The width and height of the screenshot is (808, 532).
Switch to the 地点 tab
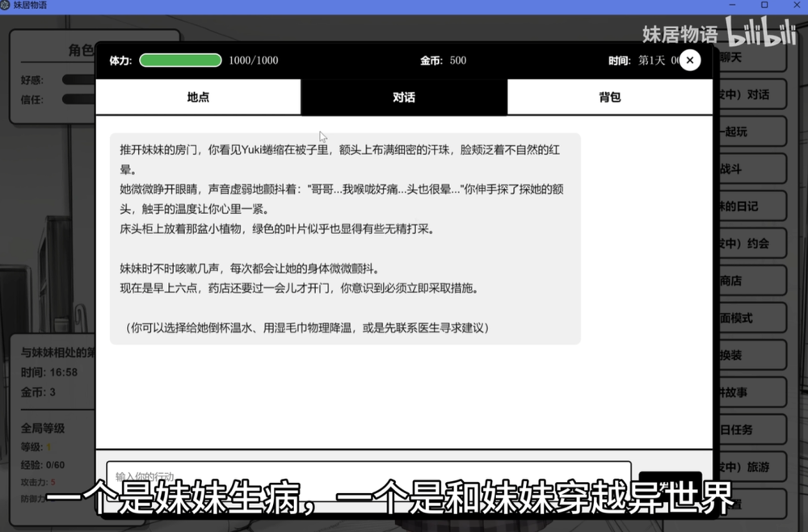click(198, 97)
